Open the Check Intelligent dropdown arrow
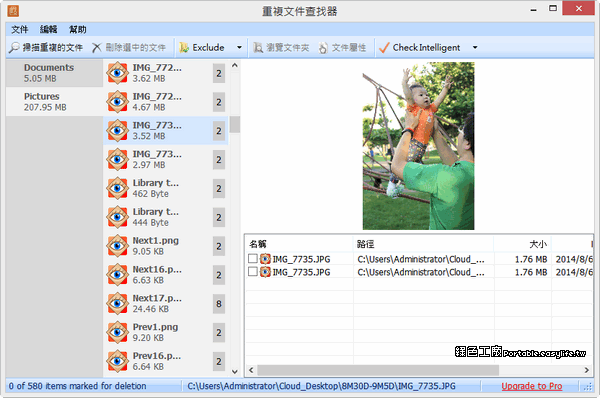Screen dimensions: 600x398 coord(475,47)
